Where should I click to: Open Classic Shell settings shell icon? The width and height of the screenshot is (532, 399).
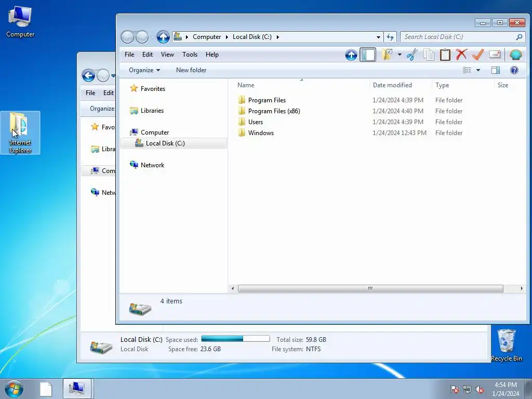[x=516, y=55]
